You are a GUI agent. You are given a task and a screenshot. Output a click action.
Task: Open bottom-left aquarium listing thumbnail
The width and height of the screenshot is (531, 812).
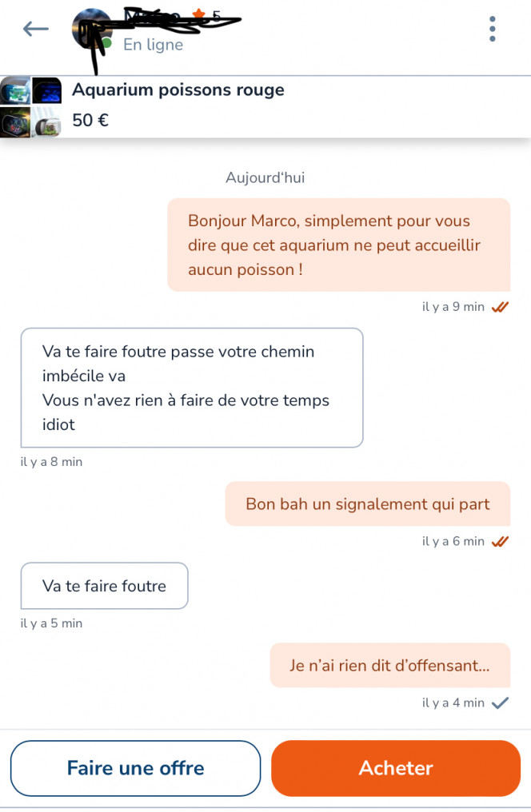pos(15,122)
